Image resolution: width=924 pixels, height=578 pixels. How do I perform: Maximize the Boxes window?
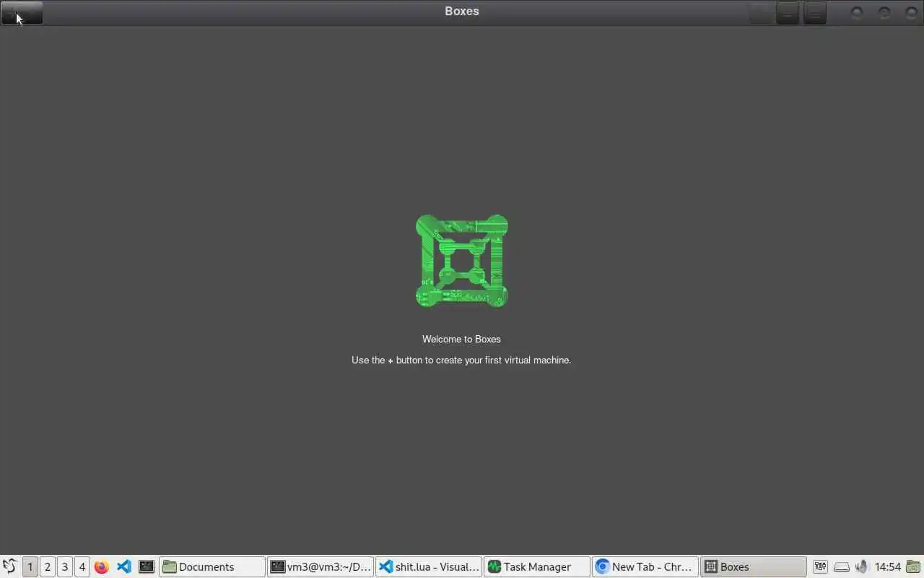[884, 12]
